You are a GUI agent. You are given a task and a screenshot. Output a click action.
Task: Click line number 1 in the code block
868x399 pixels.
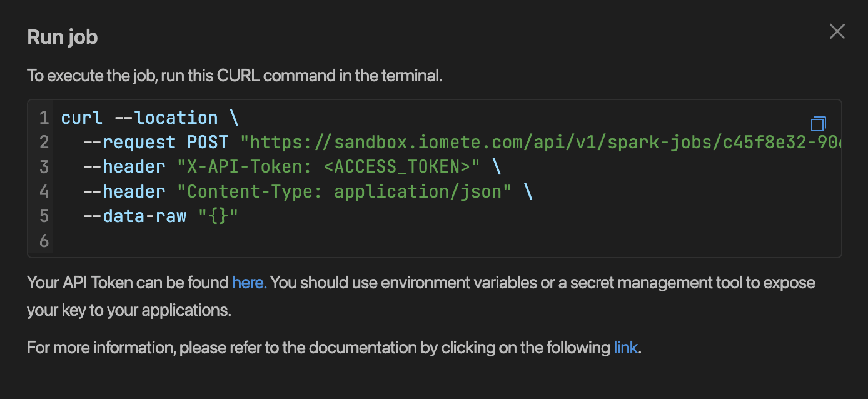[x=43, y=118]
